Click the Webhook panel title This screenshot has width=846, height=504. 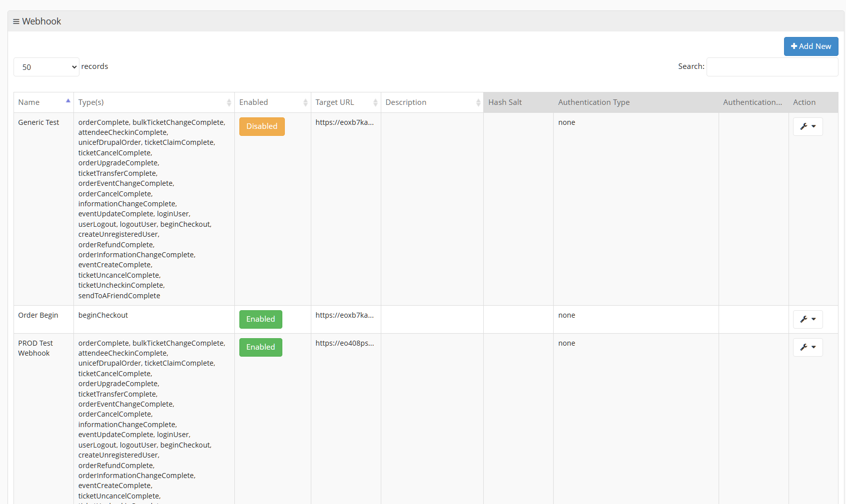click(41, 21)
